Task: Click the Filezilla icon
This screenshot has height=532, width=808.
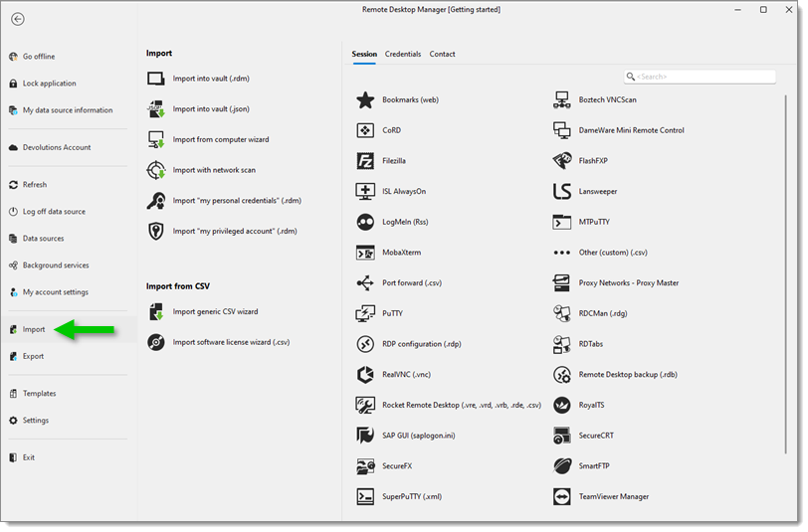Action: click(365, 161)
